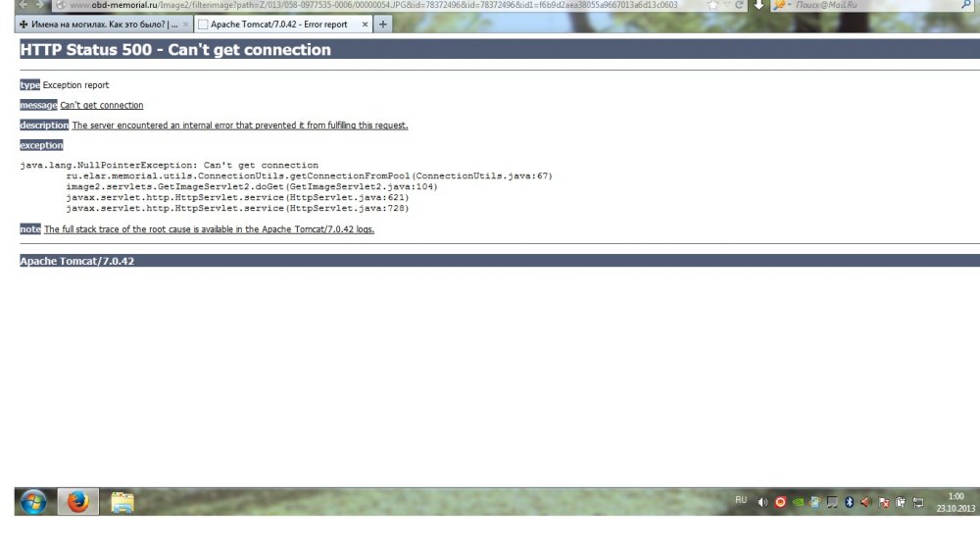Open the Windows Start menu
Image resolution: width=980 pixels, height=551 pixels.
tap(33, 502)
